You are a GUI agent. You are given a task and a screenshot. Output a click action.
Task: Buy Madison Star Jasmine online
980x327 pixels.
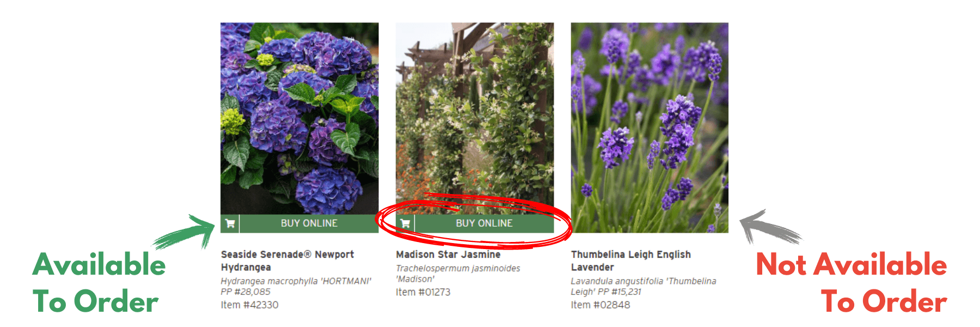point(484,223)
